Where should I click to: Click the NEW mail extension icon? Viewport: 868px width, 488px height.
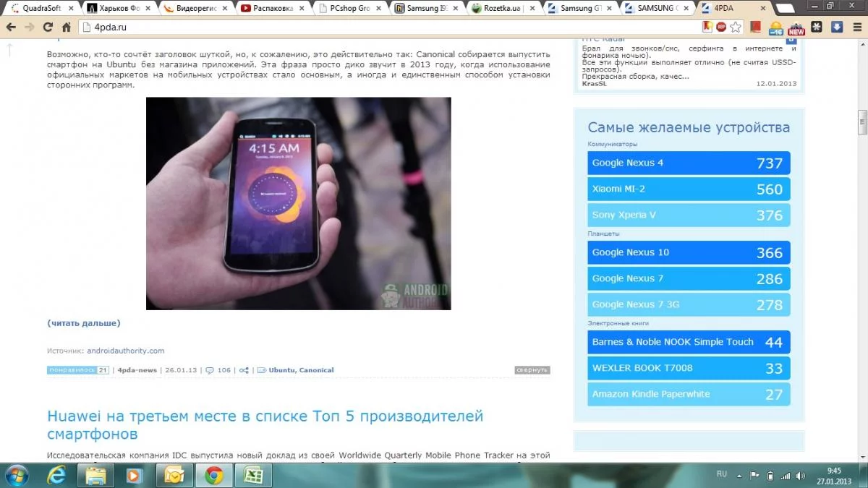click(x=796, y=27)
